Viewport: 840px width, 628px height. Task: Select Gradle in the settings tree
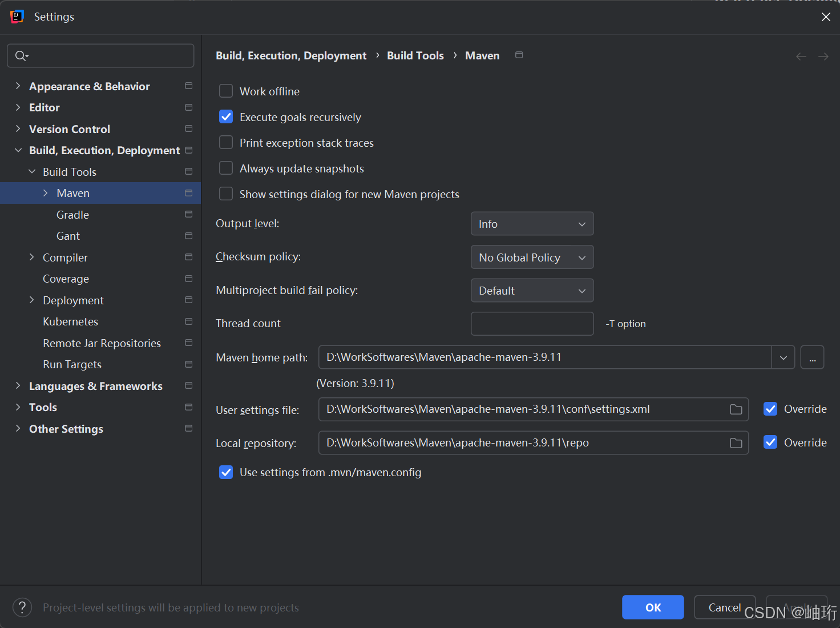click(72, 215)
